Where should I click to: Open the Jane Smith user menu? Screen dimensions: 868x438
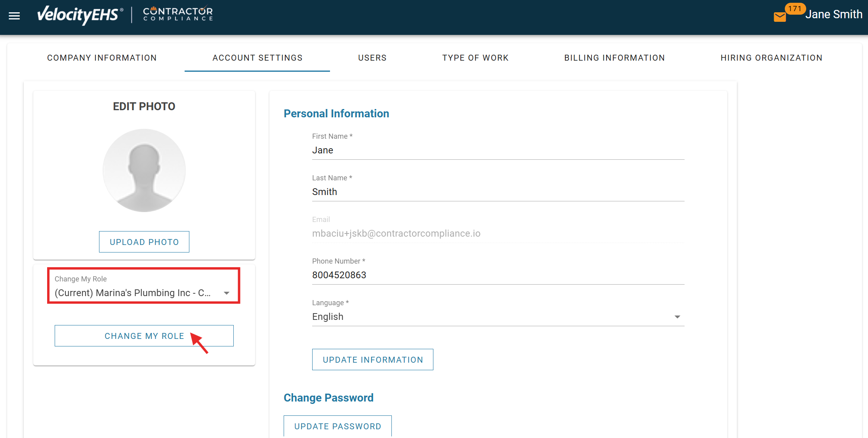(x=834, y=15)
